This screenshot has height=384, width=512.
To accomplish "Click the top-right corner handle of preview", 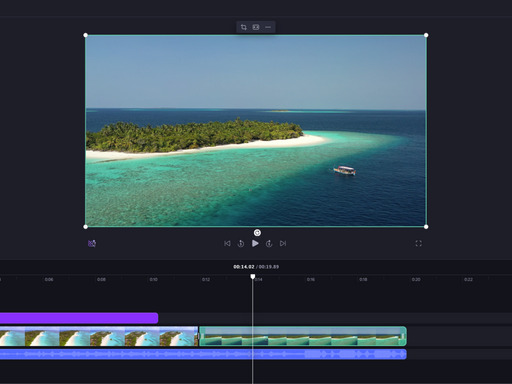I will click(x=426, y=35).
